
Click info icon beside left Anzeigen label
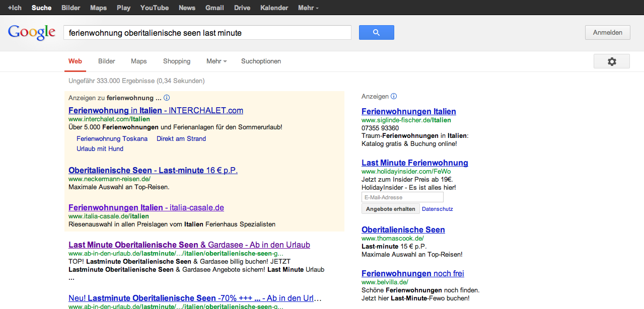(x=167, y=98)
